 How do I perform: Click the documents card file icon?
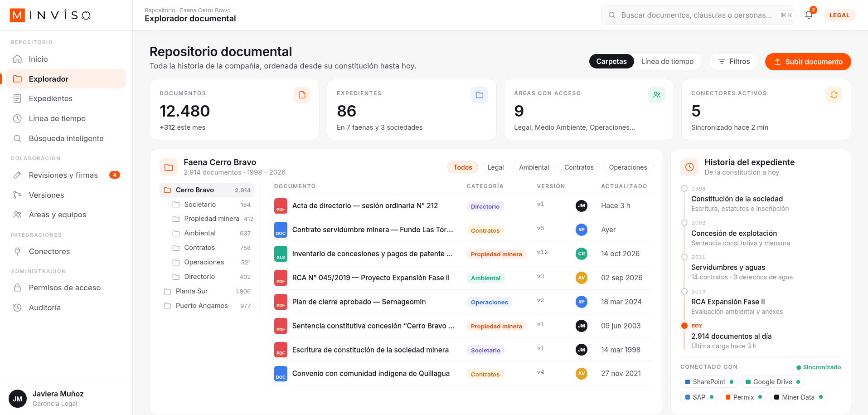pos(302,95)
